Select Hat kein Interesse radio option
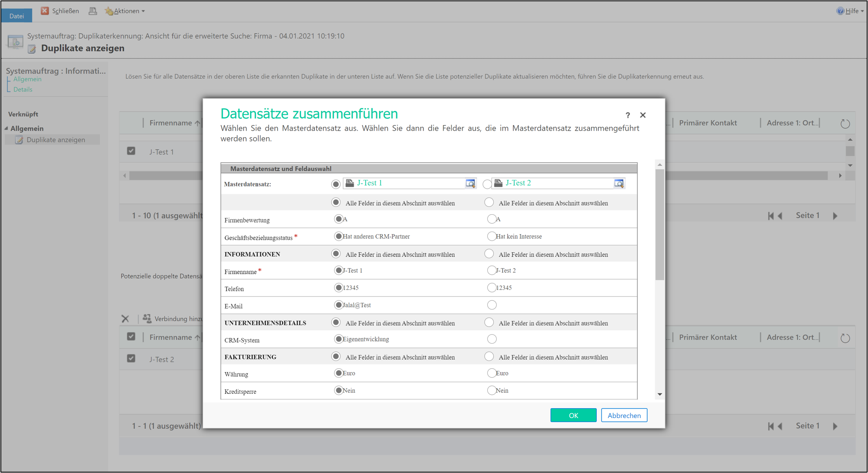The image size is (868, 473). (492, 236)
